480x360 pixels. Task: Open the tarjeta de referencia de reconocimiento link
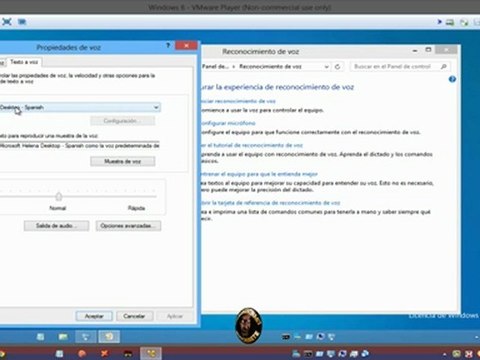(270, 203)
